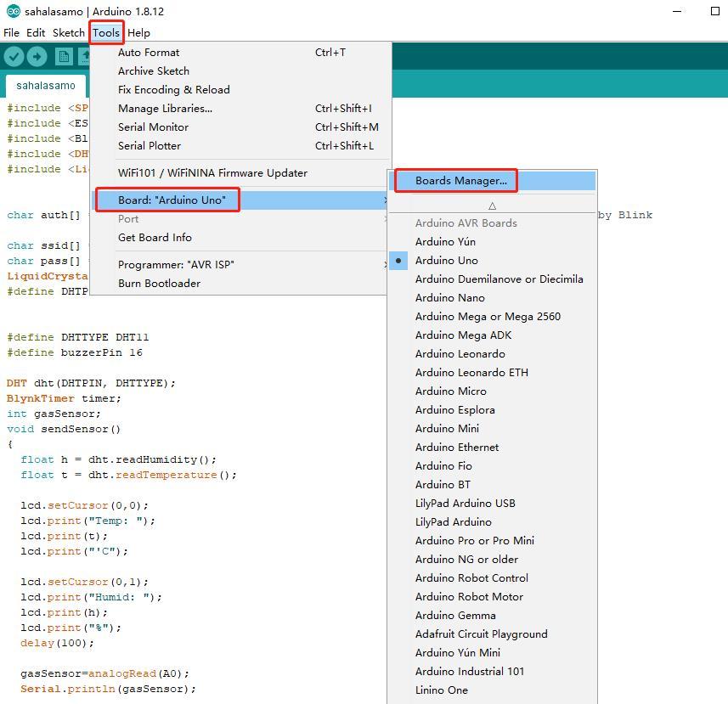This screenshot has height=704, width=728.
Task: Click the scroll-up triangle in boards list
Action: [x=492, y=206]
